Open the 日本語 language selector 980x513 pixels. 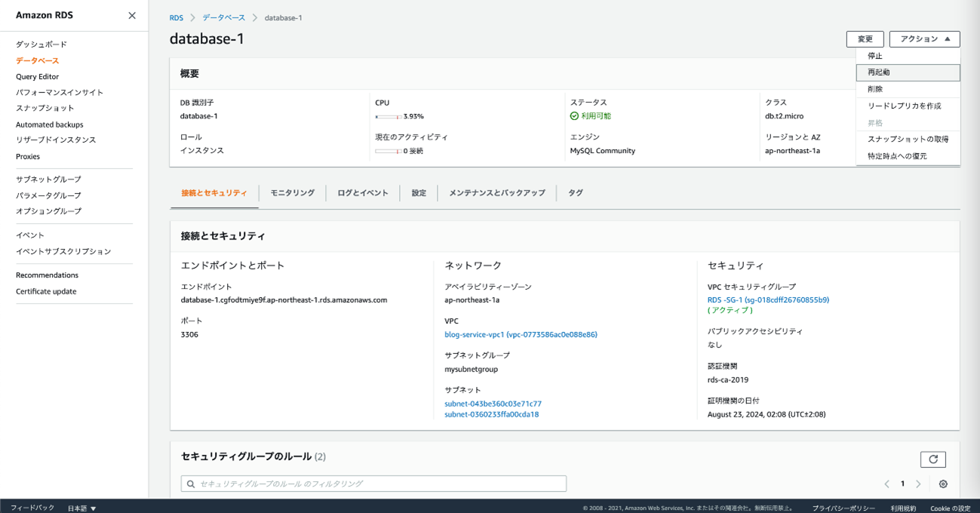click(81, 508)
